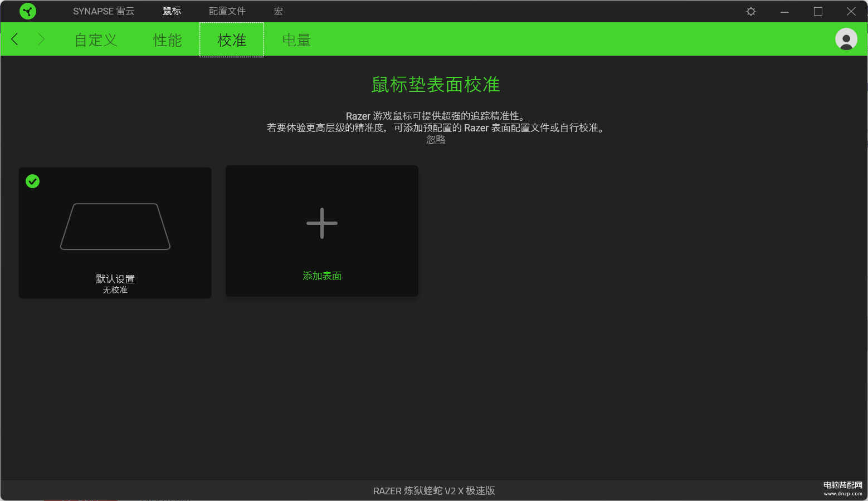Open settings via the gear icon
This screenshot has width=868, height=501.
tap(750, 11)
